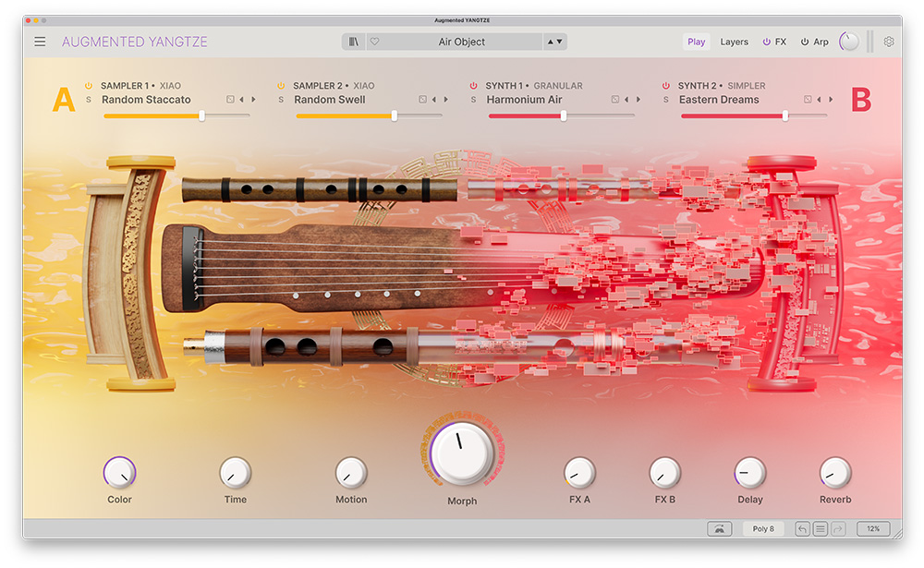The width and height of the screenshot is (924, 568).
Task: Switch to the Play tab
Action: (696, 42)
